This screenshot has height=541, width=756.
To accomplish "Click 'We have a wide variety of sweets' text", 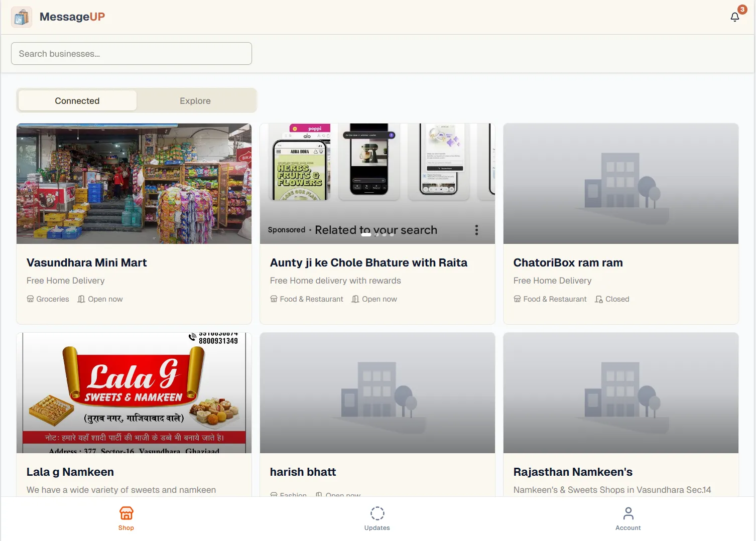I will click(121, 490).
